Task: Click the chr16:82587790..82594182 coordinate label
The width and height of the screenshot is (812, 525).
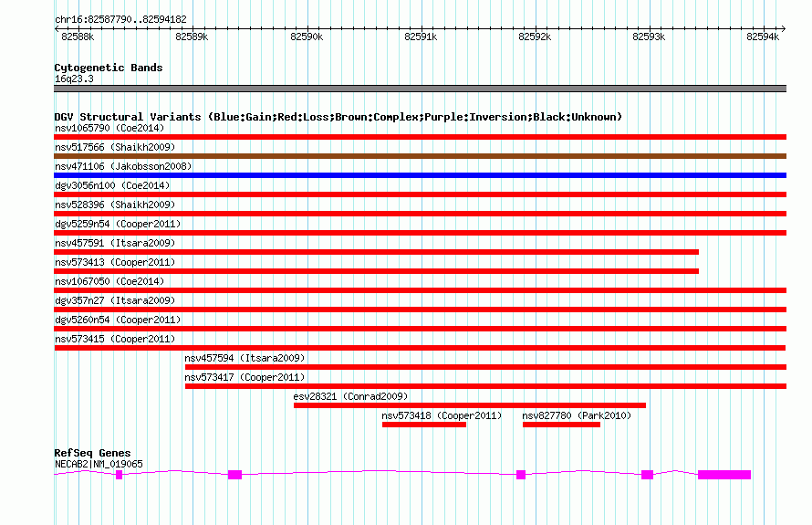Action: click(x=120, y=20)
